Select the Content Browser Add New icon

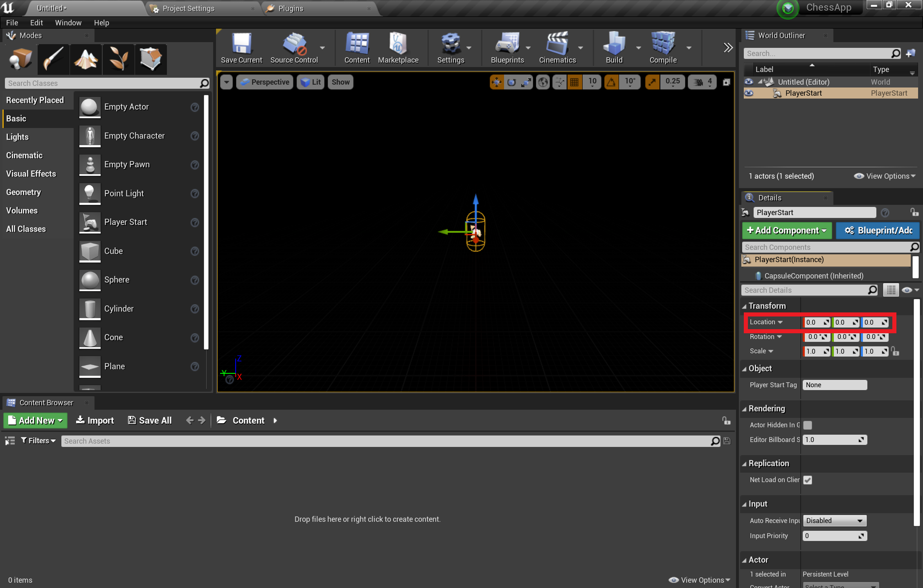14,421
